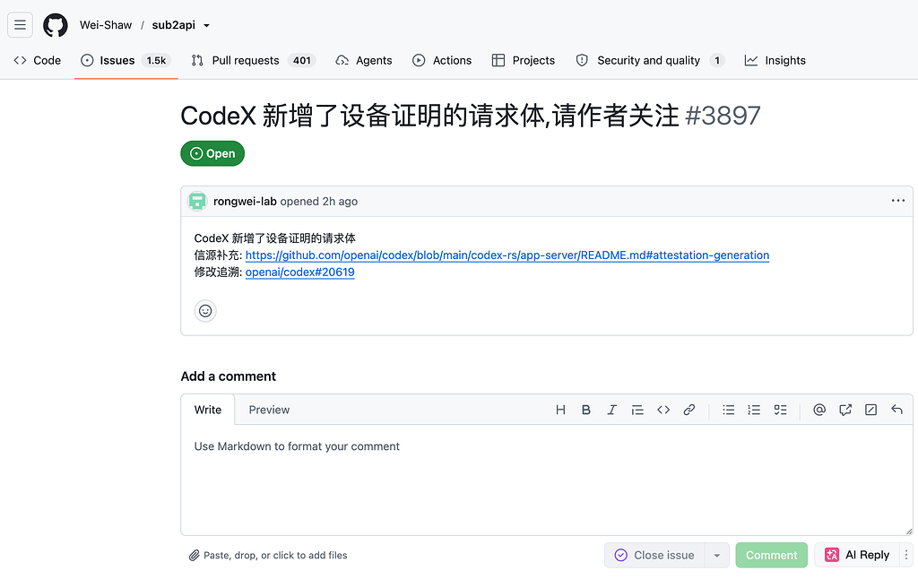Screen dimensions: 918x588
Task: Click the 'Add a comment' heading
Action: (x=229, y=376)
